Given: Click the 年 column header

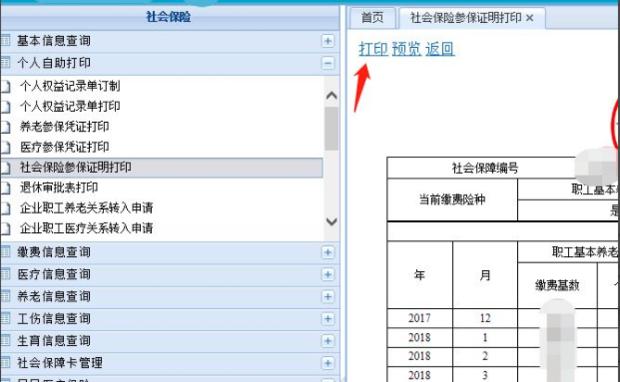Looking at the screenshot, I should coord(420,275).
